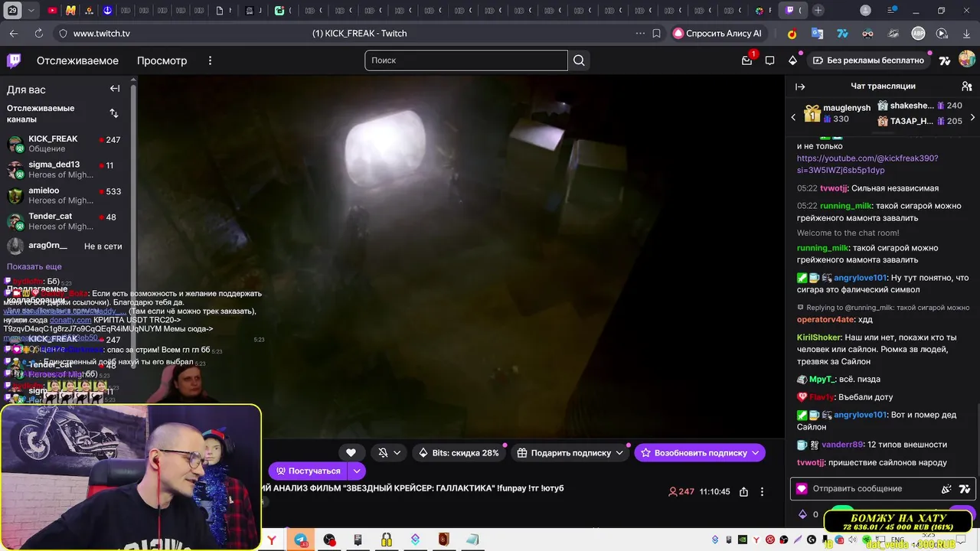This screenshot has height=551, width=980.
Task: Open KICK_FREAK channel in sidebar
Action: (67, 143)
